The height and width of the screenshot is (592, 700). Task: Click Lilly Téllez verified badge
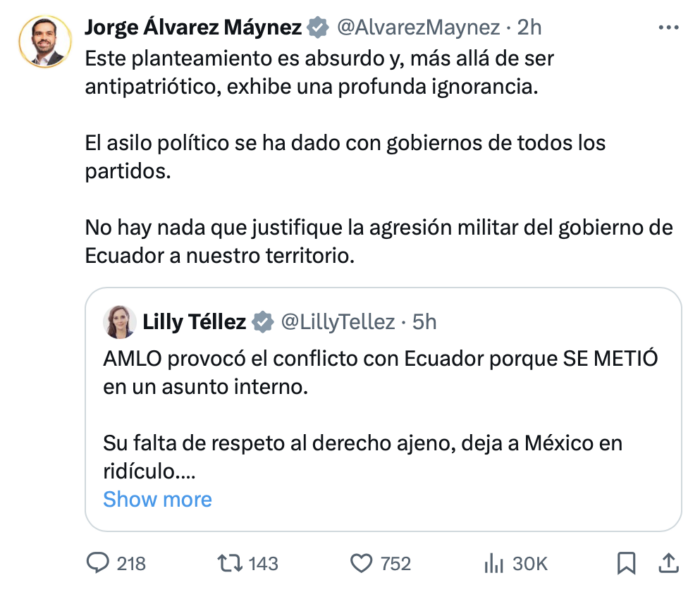pos(263,322)
